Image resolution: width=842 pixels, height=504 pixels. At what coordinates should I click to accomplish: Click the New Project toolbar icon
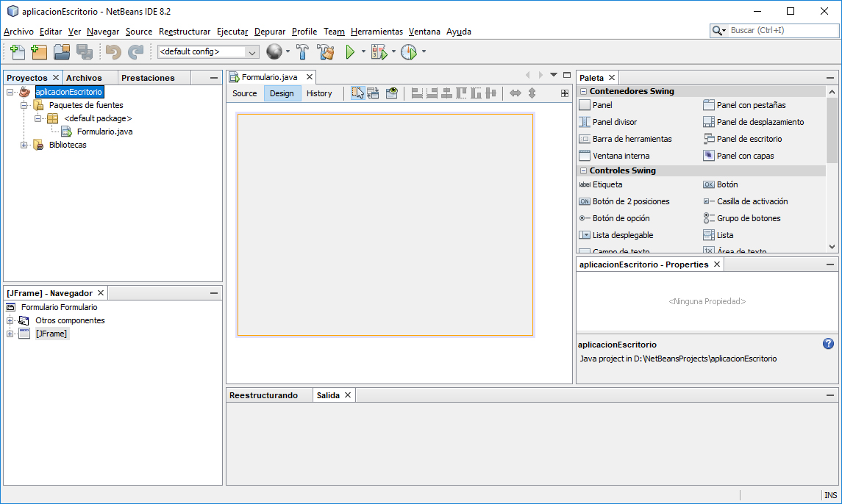(x=39, y=51)
